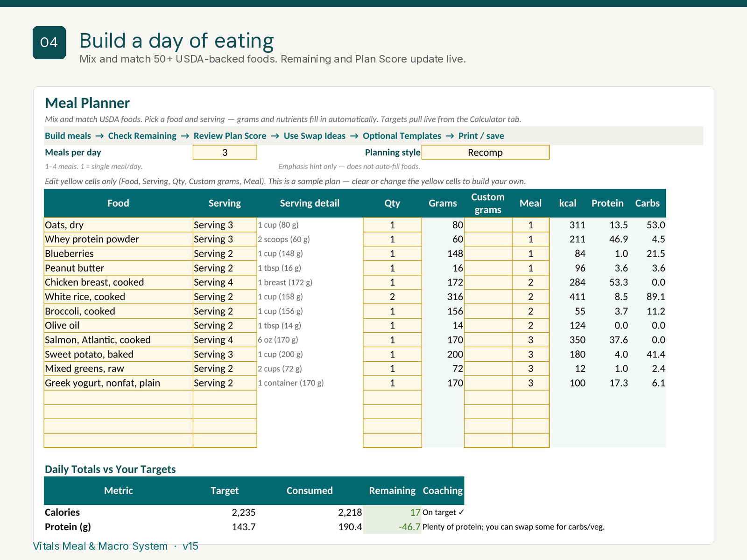Viewport: 747px width, 560px height.
Task: Click the Qty cell for White rice
Action: pos(392,297)
